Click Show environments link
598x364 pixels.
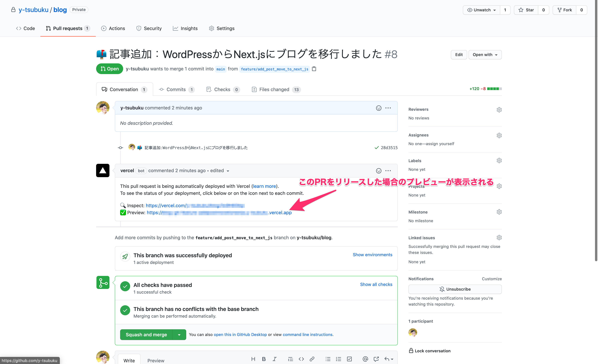click(x=373, y=255)
